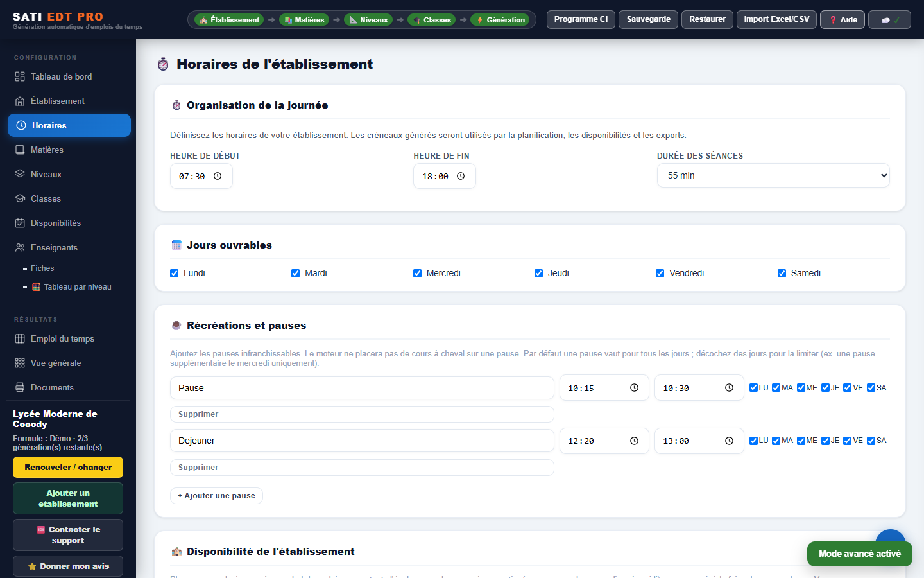Image resolution: width=924 pixels, height=578 pixels.
Task: Go to the Niveaux step pill
Action: tap(368, 20)
